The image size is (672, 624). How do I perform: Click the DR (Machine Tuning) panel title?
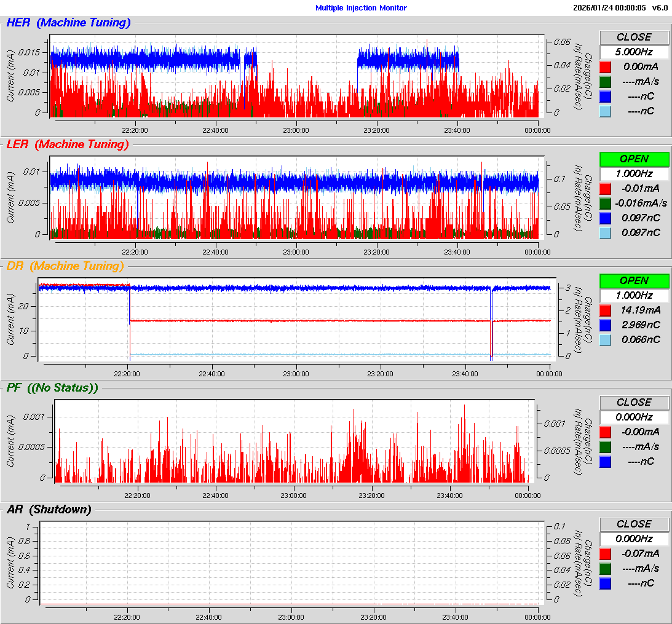65,266
